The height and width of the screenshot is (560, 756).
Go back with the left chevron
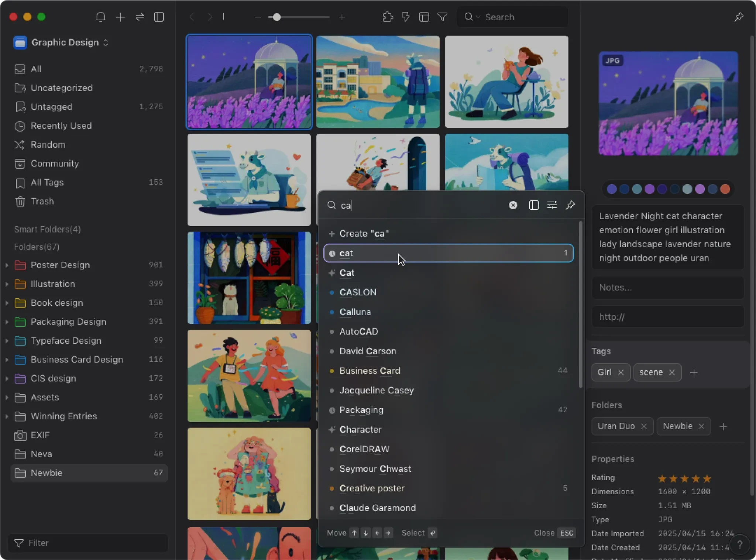192,17
